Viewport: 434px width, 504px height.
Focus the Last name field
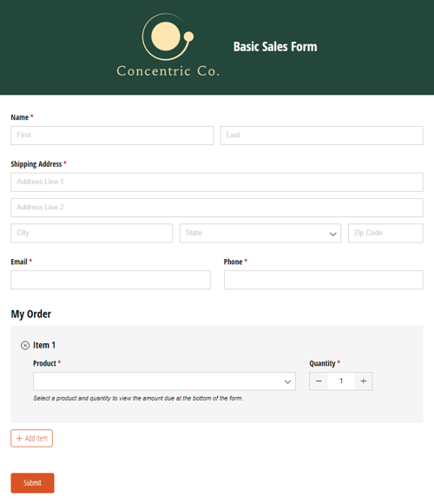321,136
